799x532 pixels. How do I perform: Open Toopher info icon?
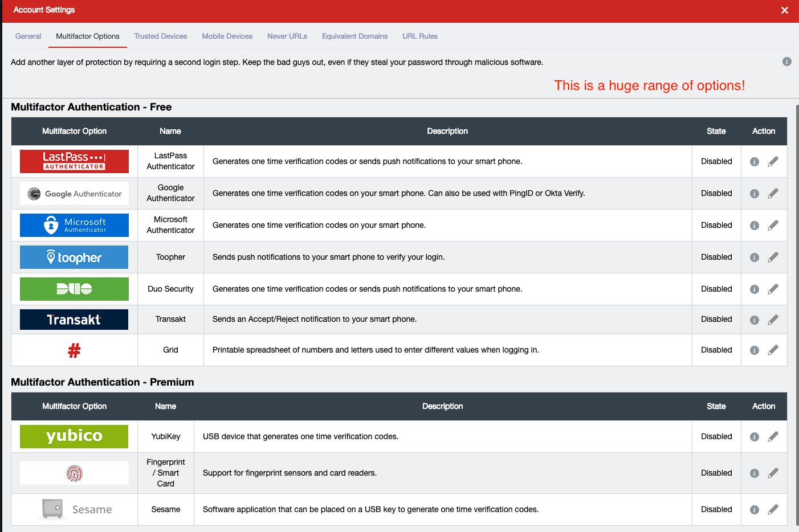[755, 257]
